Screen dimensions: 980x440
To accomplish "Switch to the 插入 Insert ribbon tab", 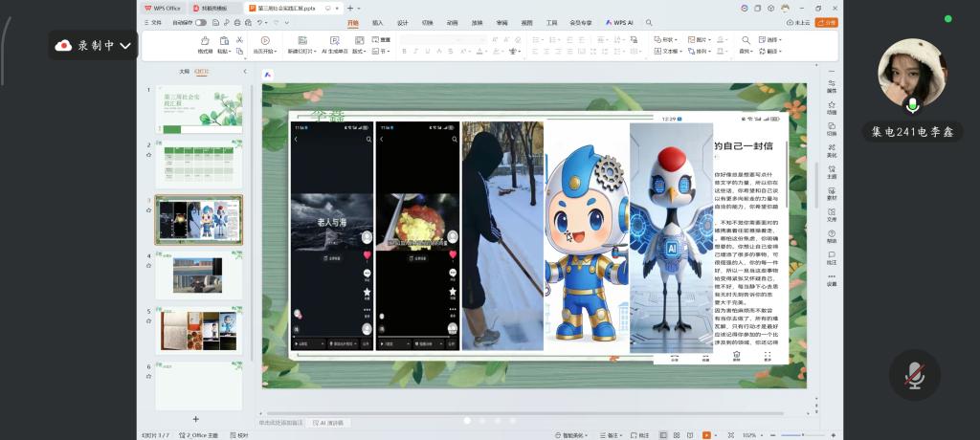I will pyautogui.click(x=377, y=22).
